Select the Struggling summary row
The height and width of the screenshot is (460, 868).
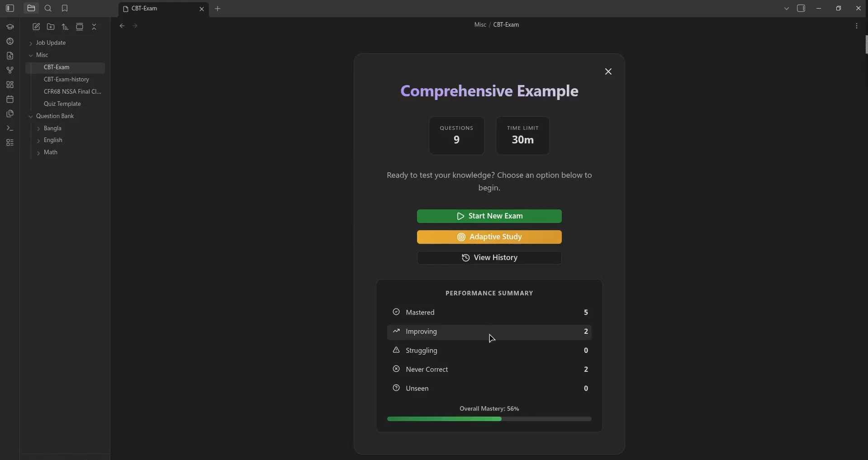tap(489, 351)
